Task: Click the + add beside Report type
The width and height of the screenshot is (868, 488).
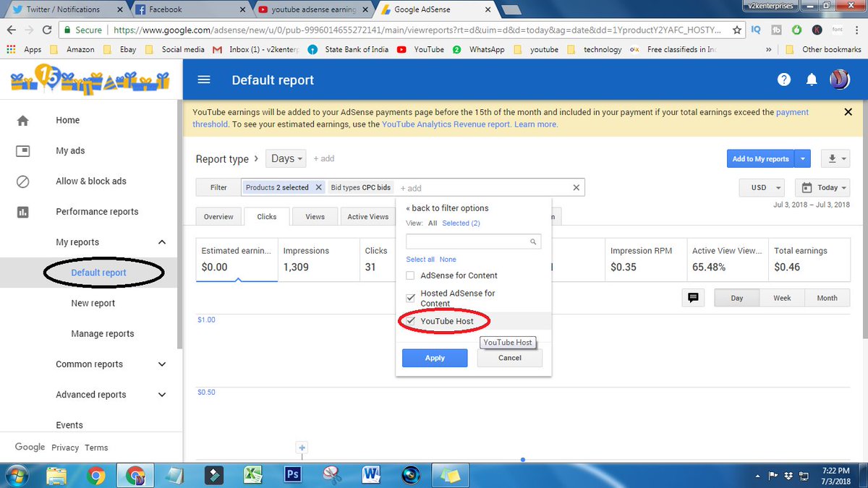Action: (x=323, y=158)
